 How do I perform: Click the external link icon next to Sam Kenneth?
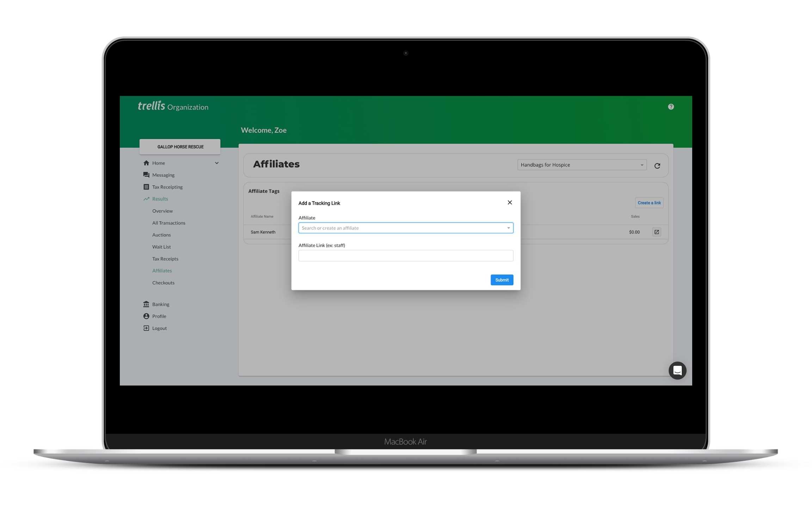(x=657, y=232)
